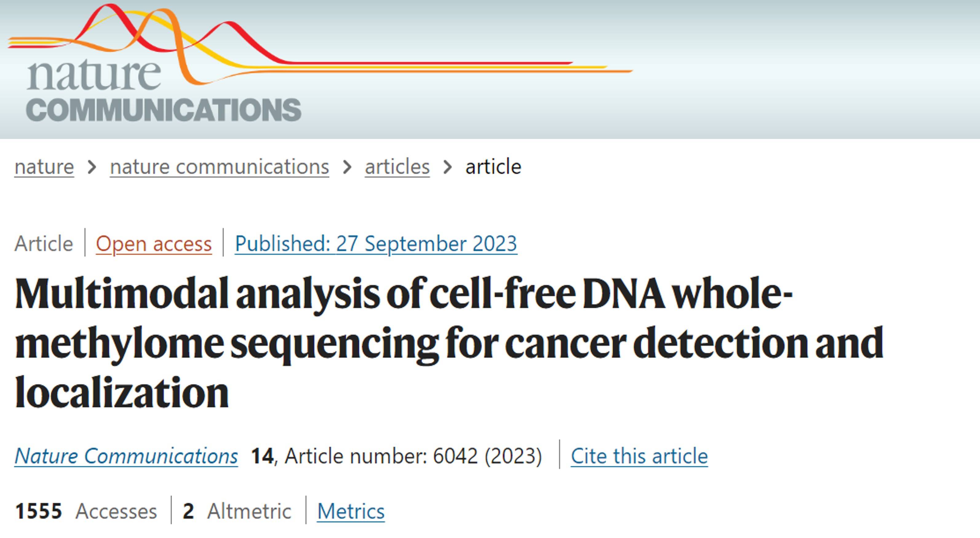Open the 'articles' breadcrumb link
Viewport: 980px width, 538px height.
[x=397, y=167]
